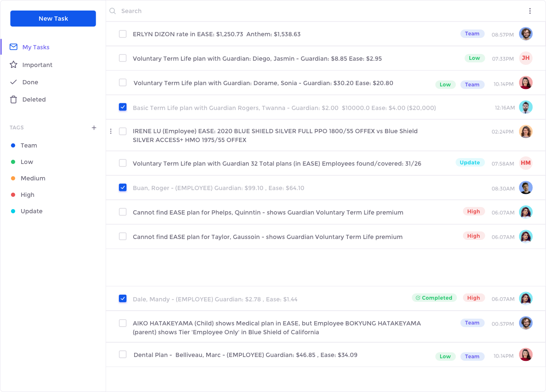Screen dimensions: 546x392
Task: Check the Taylor, Gaussoin task checkbox
Action: (x=123, y=236)
